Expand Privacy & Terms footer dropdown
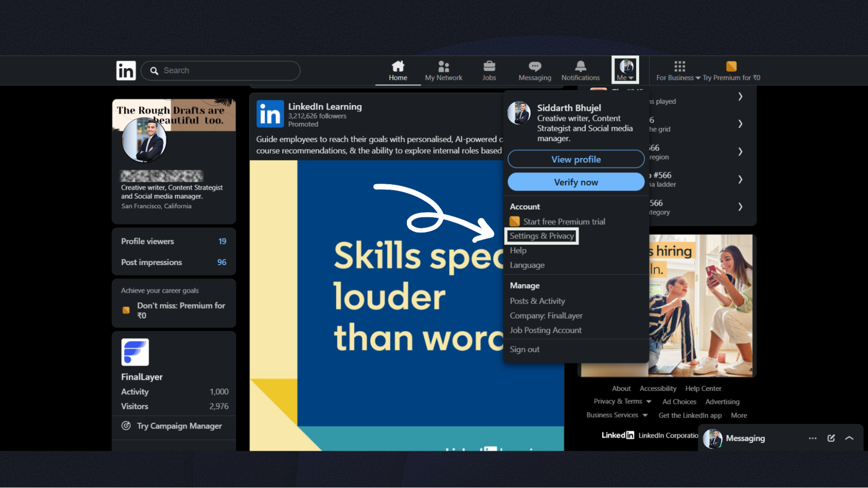Screen dimensions: 868x488 click(648, 402)
